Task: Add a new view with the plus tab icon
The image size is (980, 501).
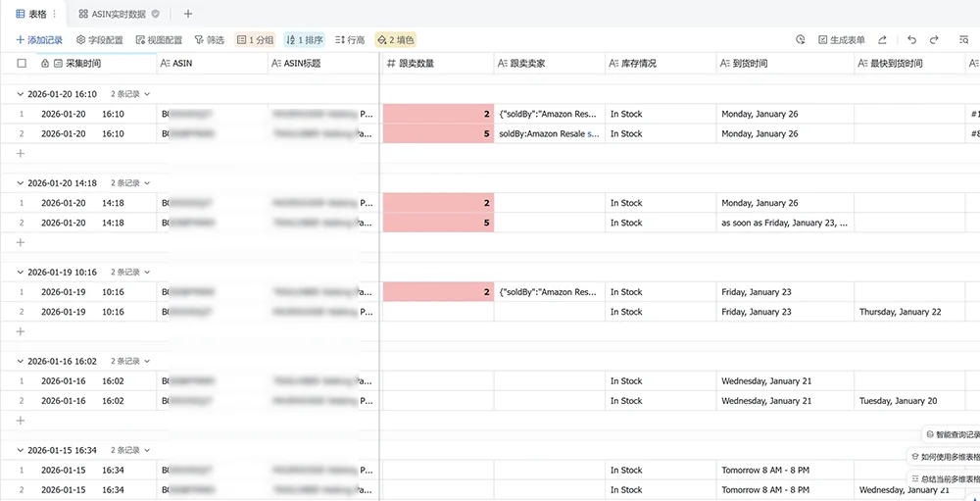Action: (188, 14)
